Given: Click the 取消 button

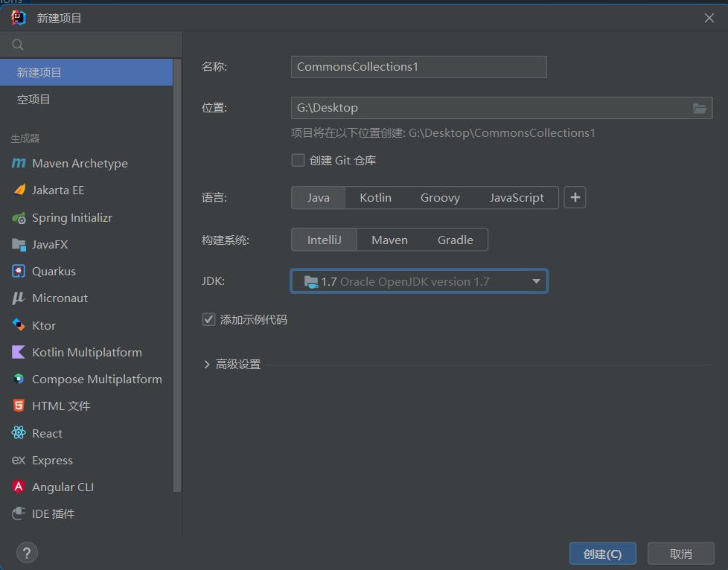Looking at the screenshot, I should [680, 554].
